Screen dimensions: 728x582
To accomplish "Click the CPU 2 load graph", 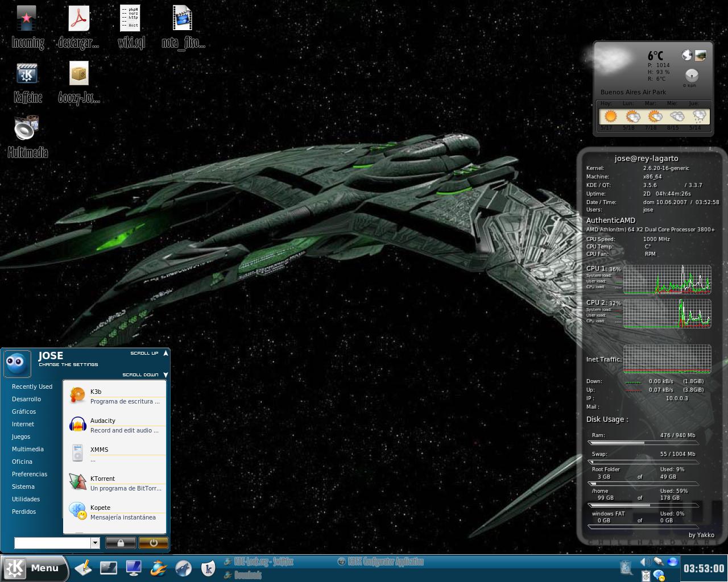I will (x=667, y=313).
